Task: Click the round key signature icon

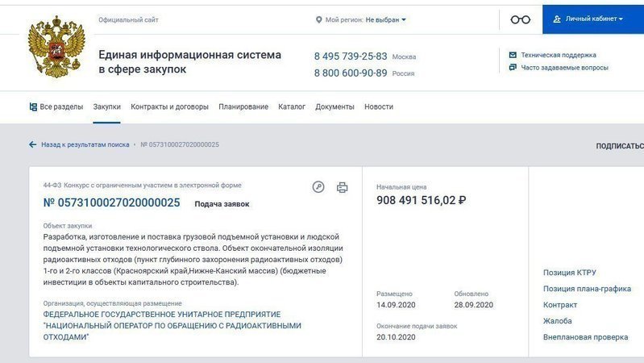Action: tap(318, 187)
